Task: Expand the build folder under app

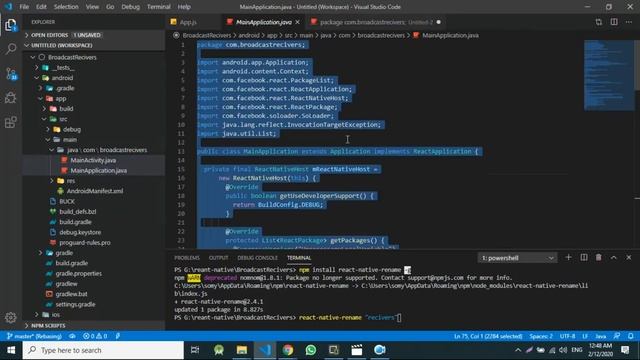Action: pos(93,109)
